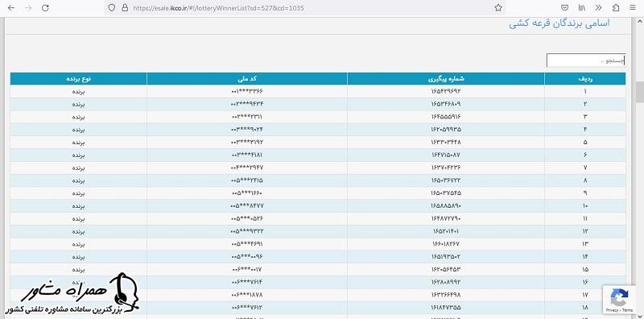
Task: Select national code ۰۰۵***۸۴۷۷
Action: pos(247,206)
